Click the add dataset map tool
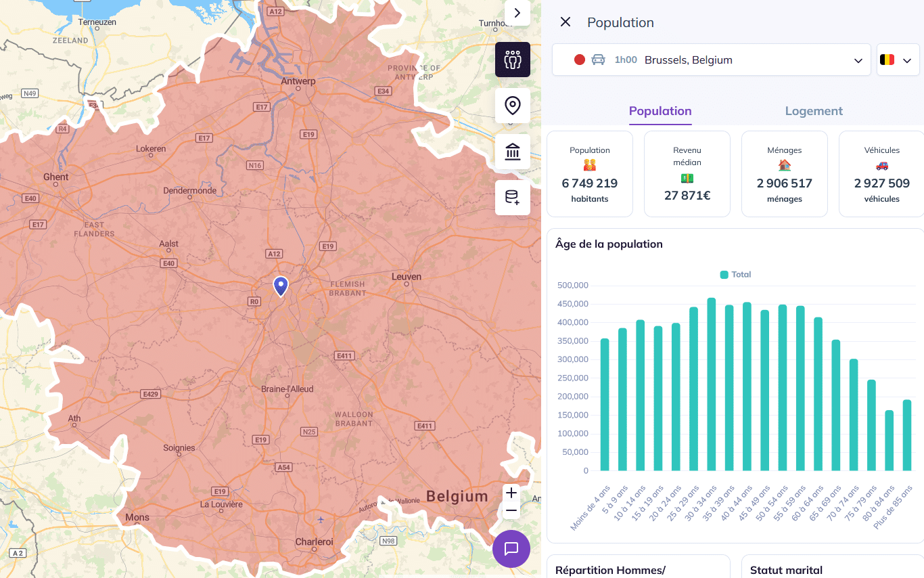Viewport: 924px width, 578px height. point(512,198)
